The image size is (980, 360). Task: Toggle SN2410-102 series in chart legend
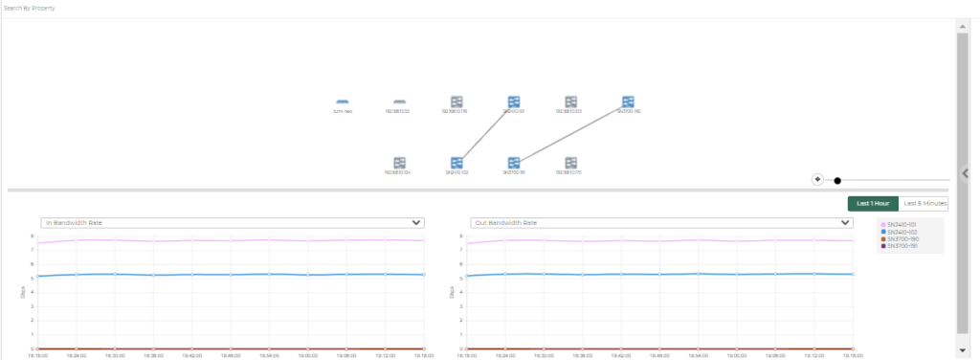900,232
